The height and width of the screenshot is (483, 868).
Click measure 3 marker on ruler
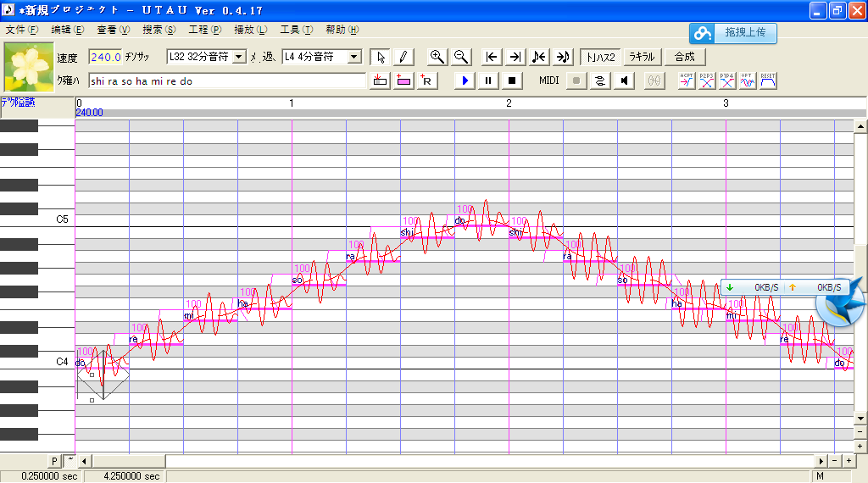click(x=726, y=103)
